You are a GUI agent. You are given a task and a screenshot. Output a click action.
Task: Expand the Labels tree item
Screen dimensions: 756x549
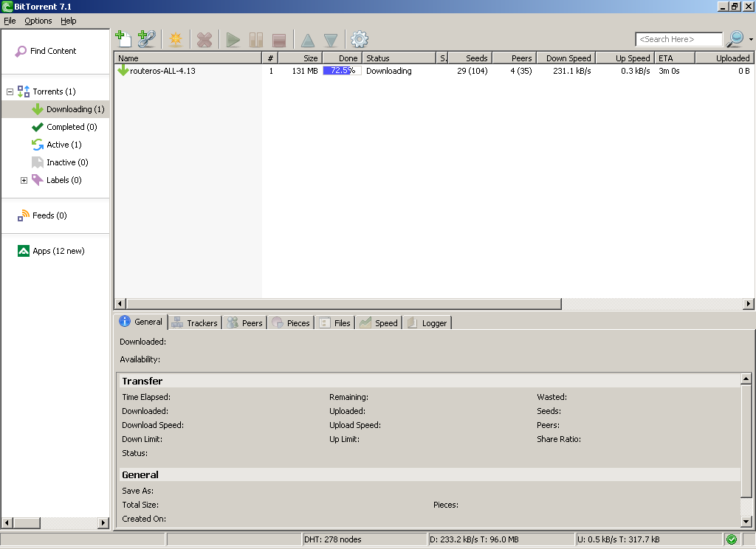coord(23,180)
